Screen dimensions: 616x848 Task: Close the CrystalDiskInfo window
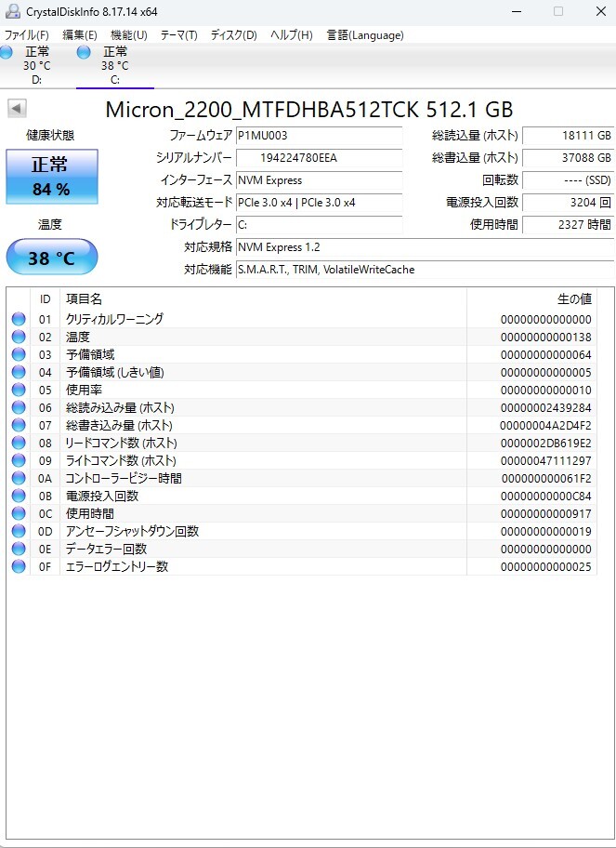(x=601, y=11)
